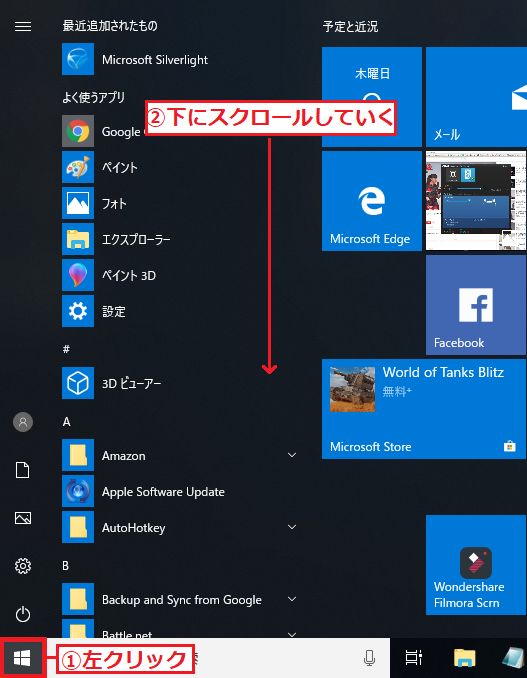This screenshot has width=527, height=678.
Task: Click the B letter index header
Action: click(65, 566)
